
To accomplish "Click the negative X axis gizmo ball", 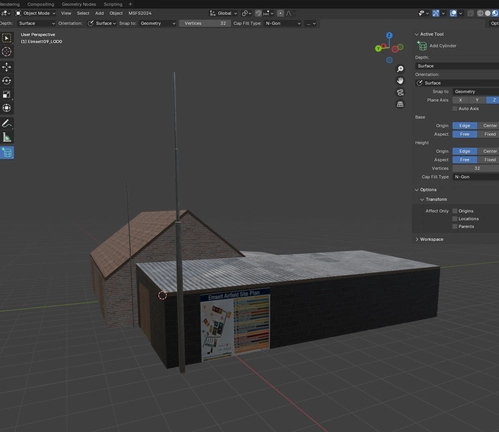I will 395,49.
